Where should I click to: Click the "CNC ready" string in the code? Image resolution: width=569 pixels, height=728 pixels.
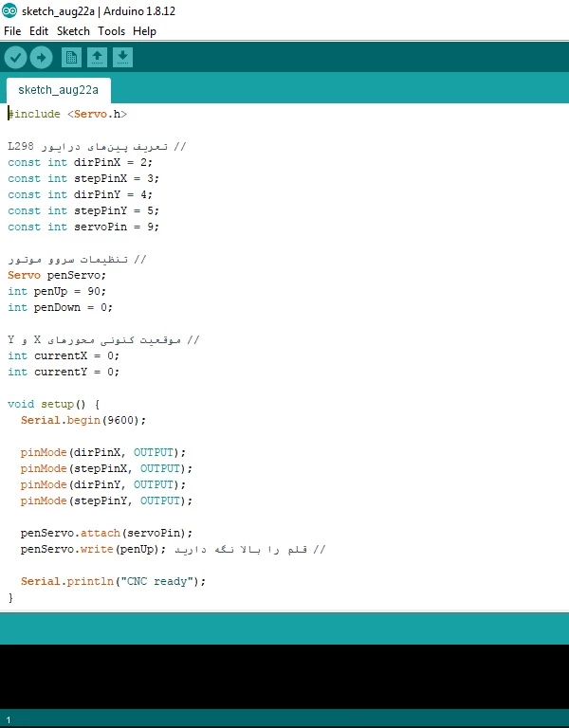(157, 581)
